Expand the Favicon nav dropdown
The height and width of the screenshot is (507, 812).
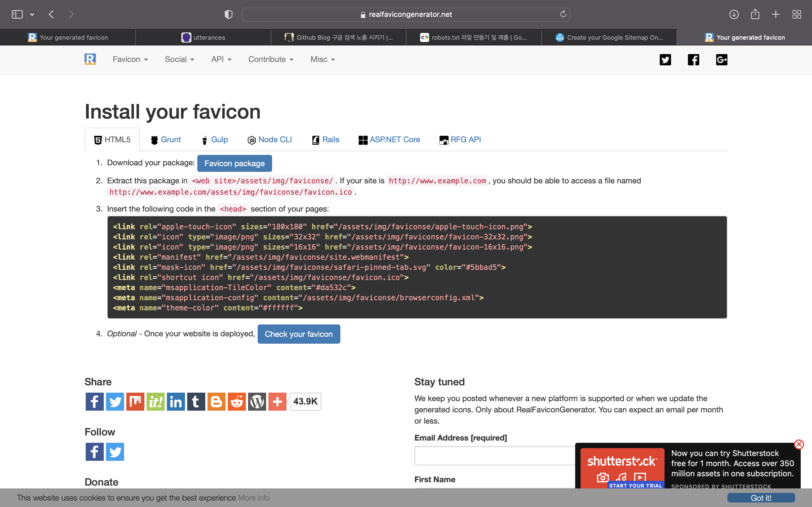tap(130, 59)
